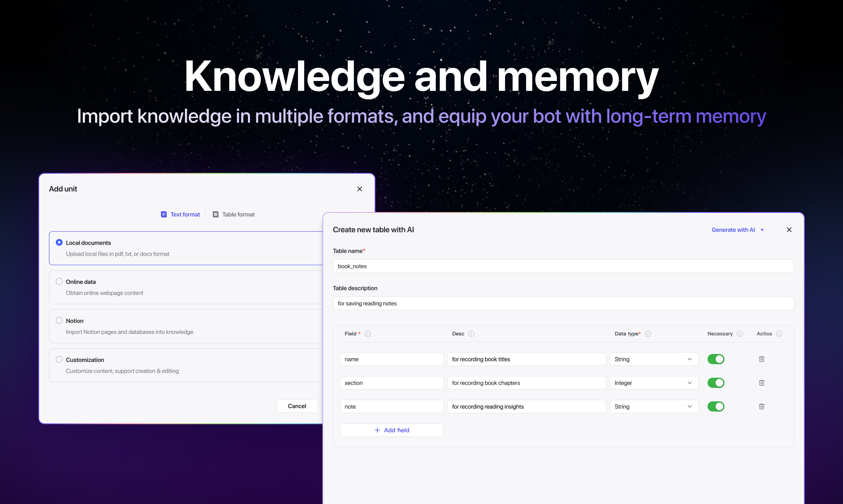Delete the note field row
This screenshot has width=843, height=504.
[x=761, y=407]
